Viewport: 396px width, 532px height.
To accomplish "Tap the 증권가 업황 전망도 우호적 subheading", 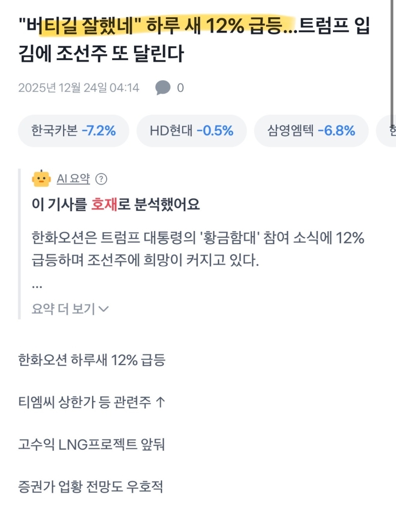I will pyautogui.click(x=91, y=487).
